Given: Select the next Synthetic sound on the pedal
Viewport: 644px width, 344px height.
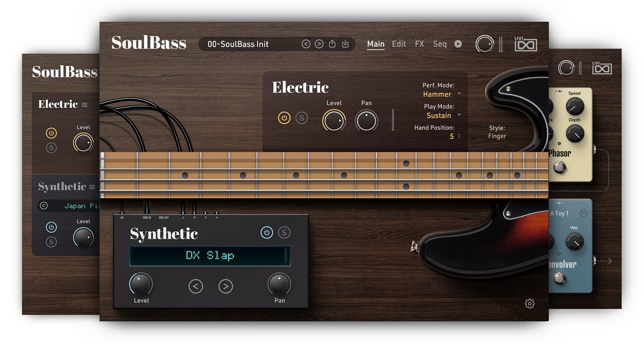Looking at the screenshot, I should point(225,286).
